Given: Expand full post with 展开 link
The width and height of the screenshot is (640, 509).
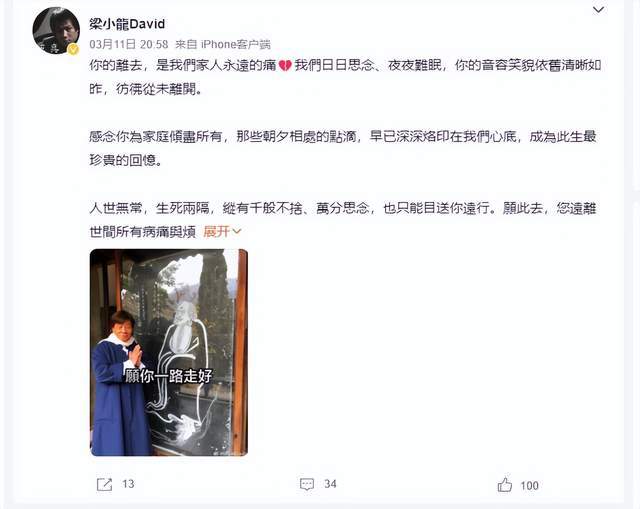Looking at the screenshot, I should [x=217, y=232].
